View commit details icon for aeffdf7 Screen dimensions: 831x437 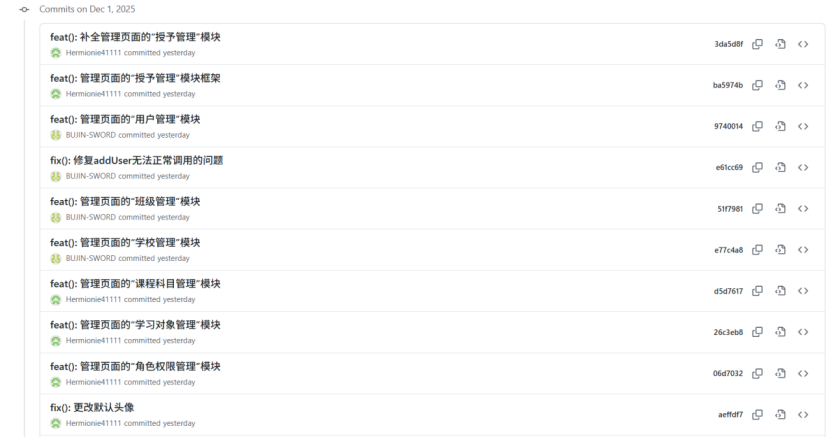780,415
